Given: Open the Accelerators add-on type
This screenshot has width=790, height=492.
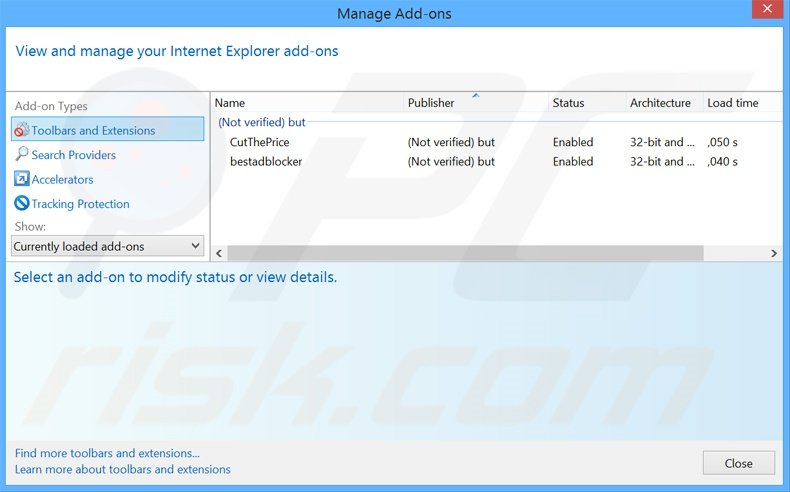Looking at the screenshot, I should [62, 179].
